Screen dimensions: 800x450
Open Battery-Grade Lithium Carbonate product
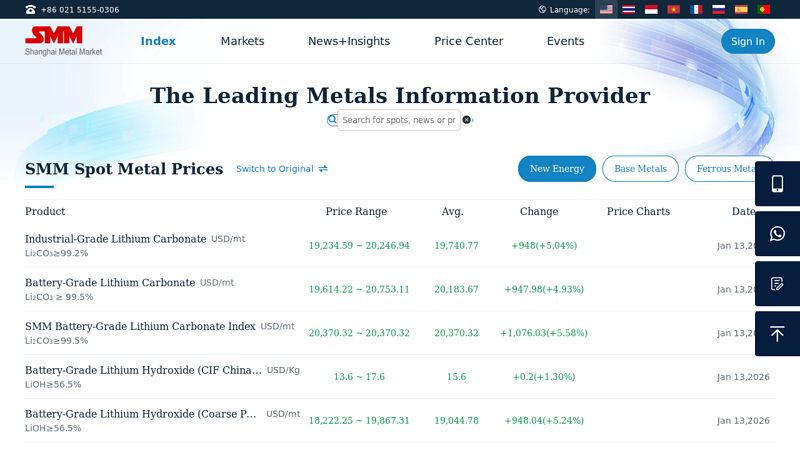pyautogui.click(x=110, y=283)
